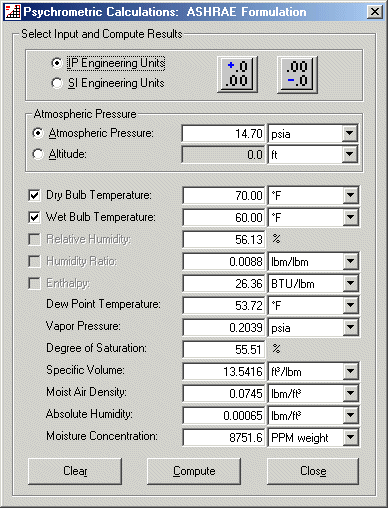This screenshot has width=388, height=508.
Task: Click the vapor pressure field showing 0.2039
Action: pos(224,327)
